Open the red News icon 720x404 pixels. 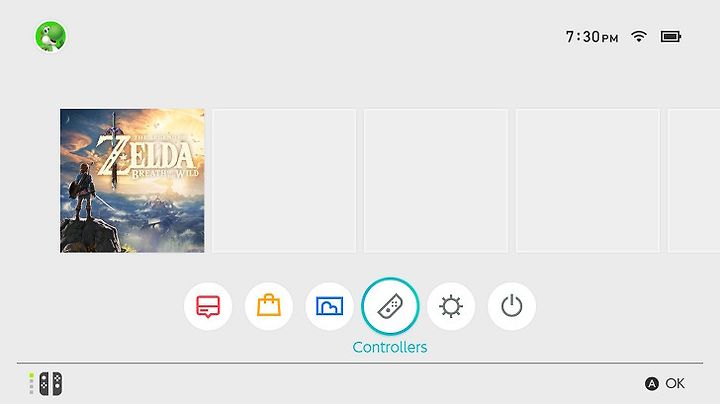coord(208,306)
